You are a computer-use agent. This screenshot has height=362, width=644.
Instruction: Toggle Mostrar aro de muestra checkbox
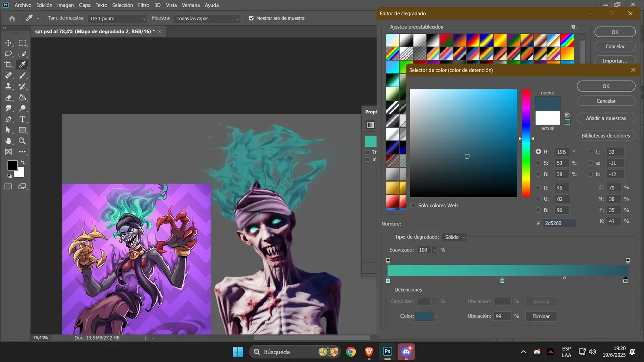251,18
